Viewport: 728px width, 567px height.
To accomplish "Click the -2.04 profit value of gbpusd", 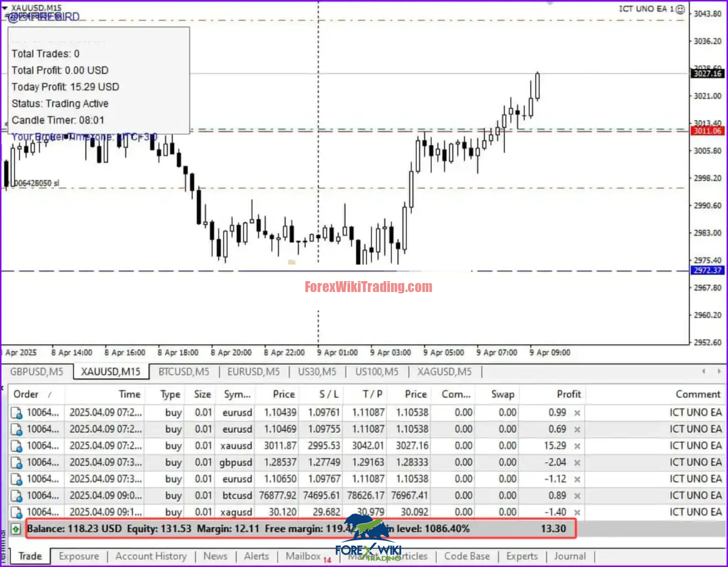I will (555, 463).
